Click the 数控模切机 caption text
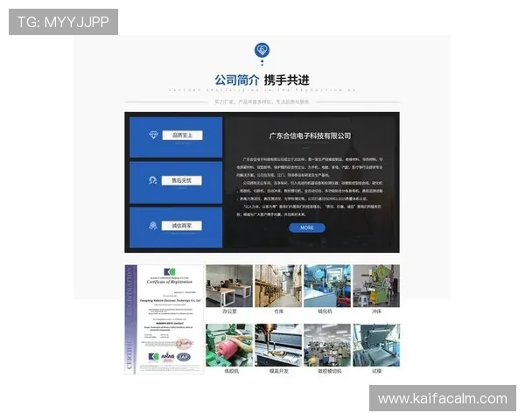This screenshot has height=420, width=525. tap(330, 371)
